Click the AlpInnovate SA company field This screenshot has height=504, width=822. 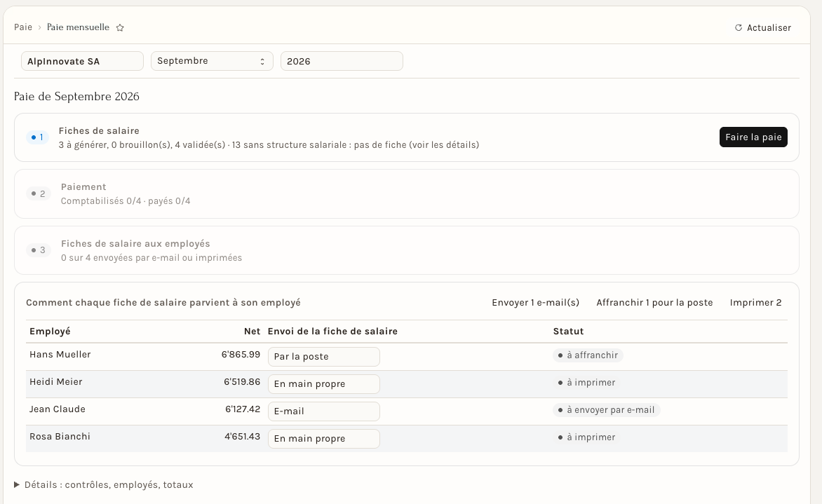coord(82,61)
